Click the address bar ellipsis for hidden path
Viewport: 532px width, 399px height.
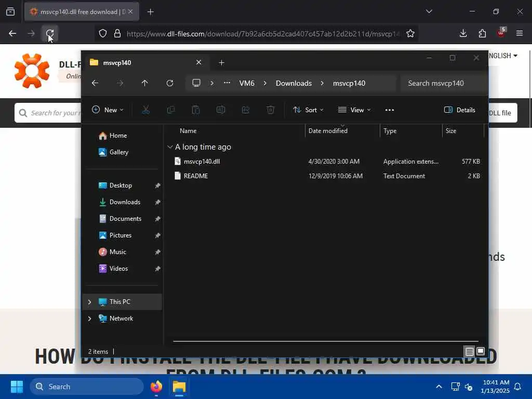(x=227, y=83)
